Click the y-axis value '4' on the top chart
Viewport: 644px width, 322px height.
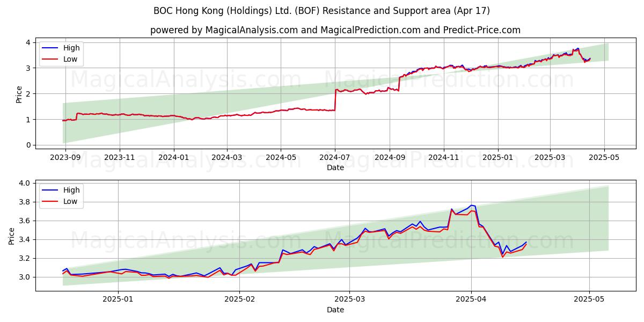click(29, 42)
